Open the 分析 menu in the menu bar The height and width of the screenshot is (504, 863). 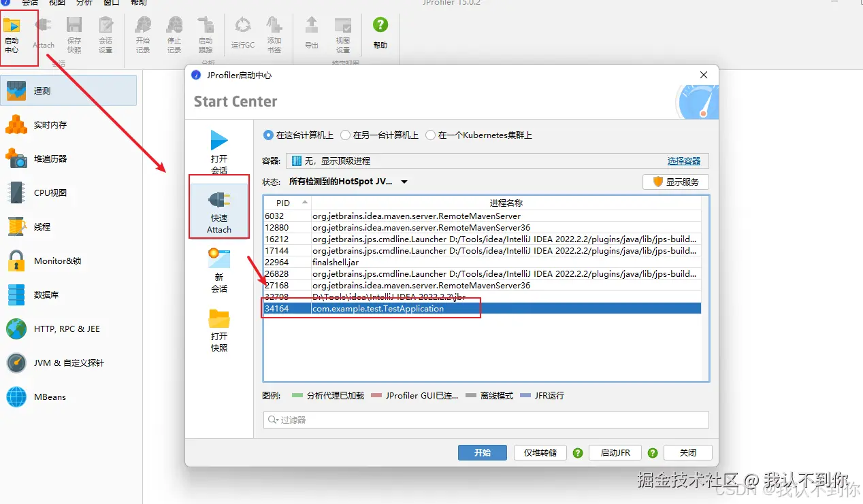click(x=84, y=3)
